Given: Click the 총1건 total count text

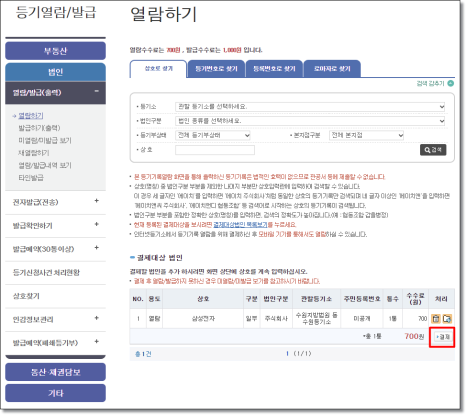Looking at the screenshot, I should pos(143,354).
